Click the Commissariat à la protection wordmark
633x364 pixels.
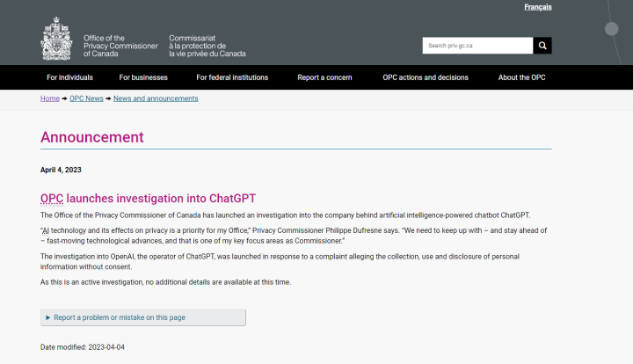click(207, 46)
